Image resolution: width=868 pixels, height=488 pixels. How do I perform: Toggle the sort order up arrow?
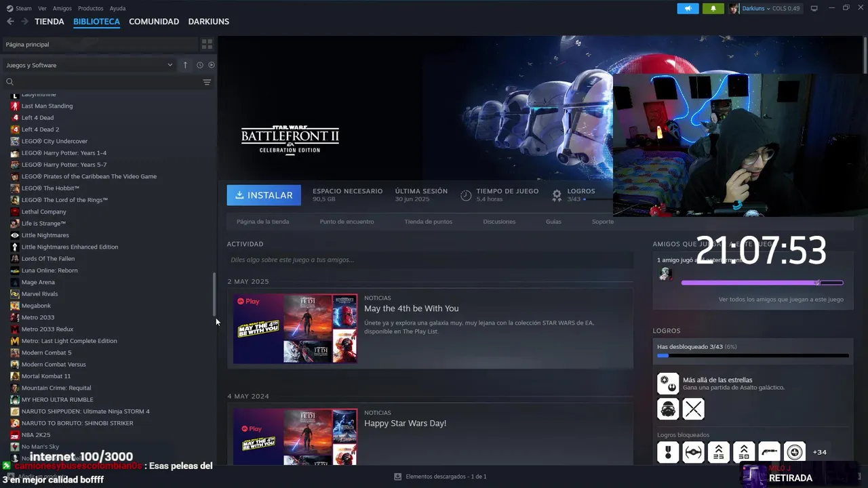click(185, 65)
